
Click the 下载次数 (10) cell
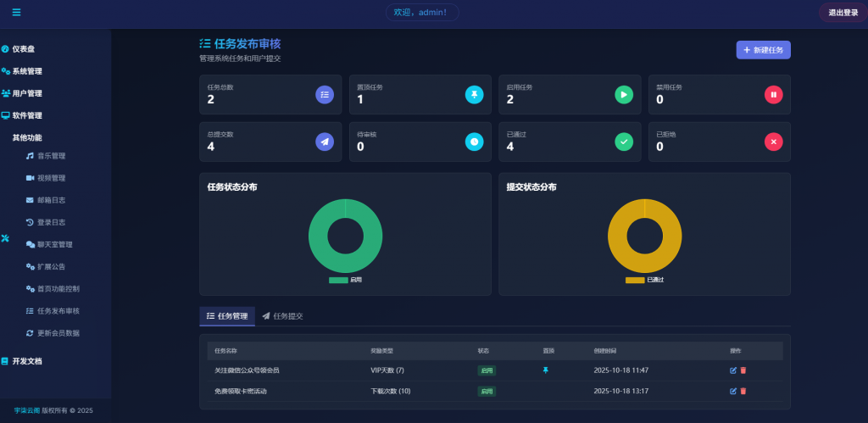coord(390,392)
